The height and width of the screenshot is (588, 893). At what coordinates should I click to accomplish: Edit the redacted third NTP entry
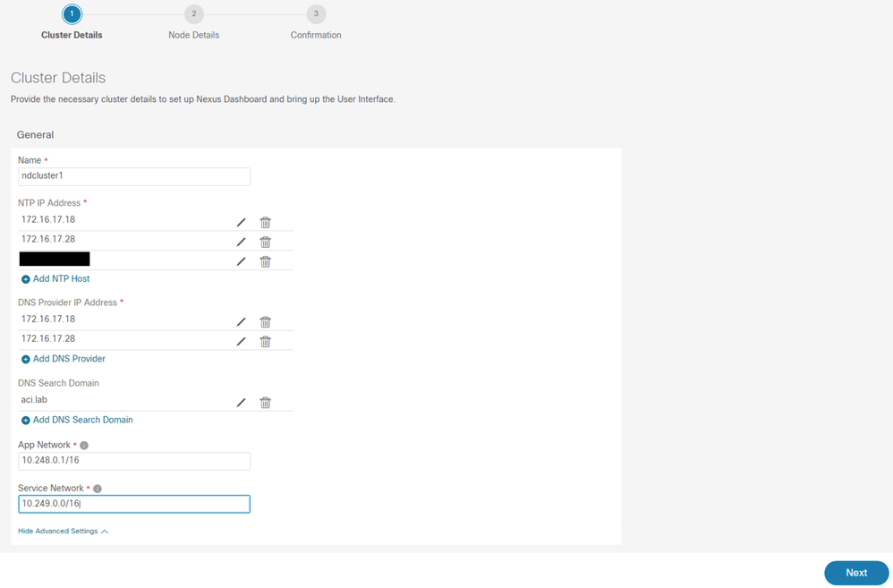pos(241,261)
